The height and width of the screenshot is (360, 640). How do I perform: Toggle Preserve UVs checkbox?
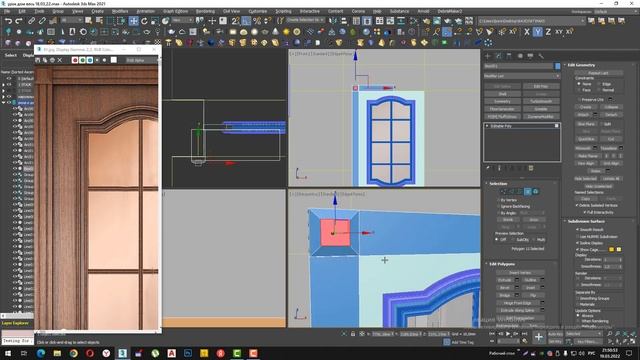579,100
